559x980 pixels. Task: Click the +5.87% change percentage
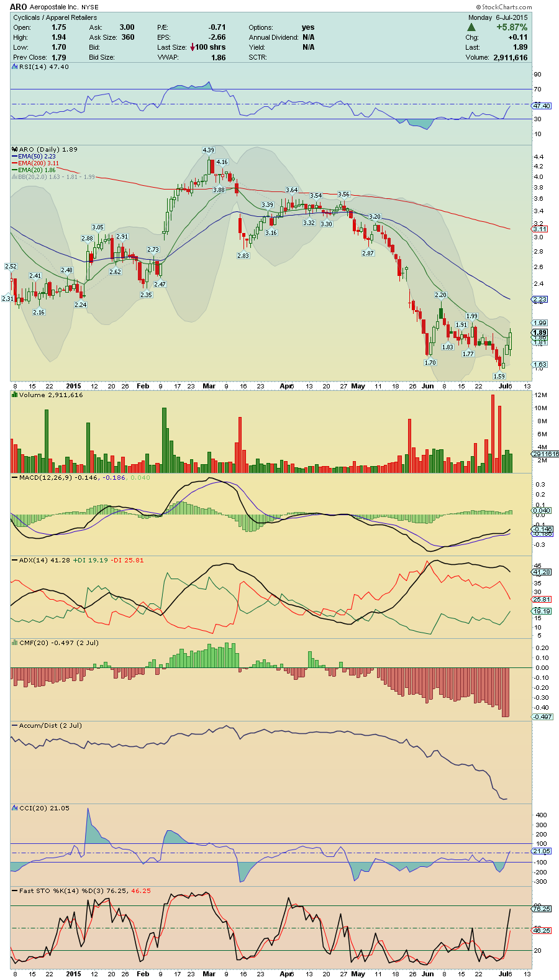point(512,27)
